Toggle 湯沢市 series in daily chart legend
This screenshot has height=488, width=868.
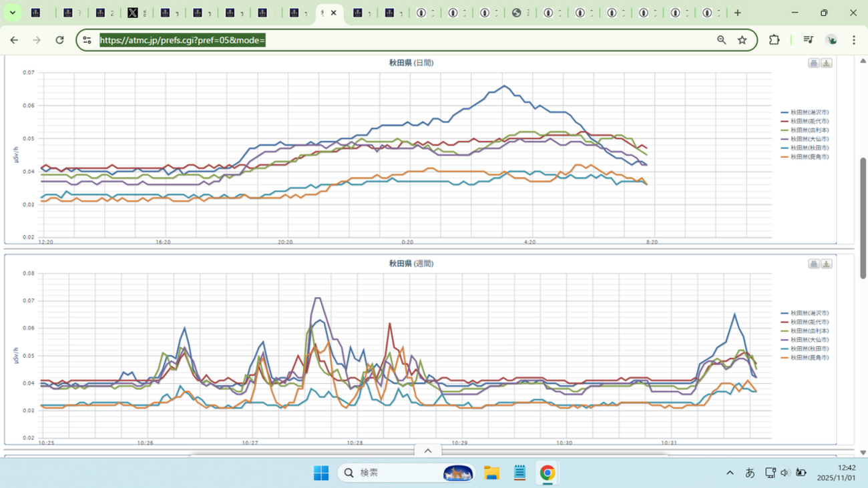pyautogui.click(x=809, y=112)
